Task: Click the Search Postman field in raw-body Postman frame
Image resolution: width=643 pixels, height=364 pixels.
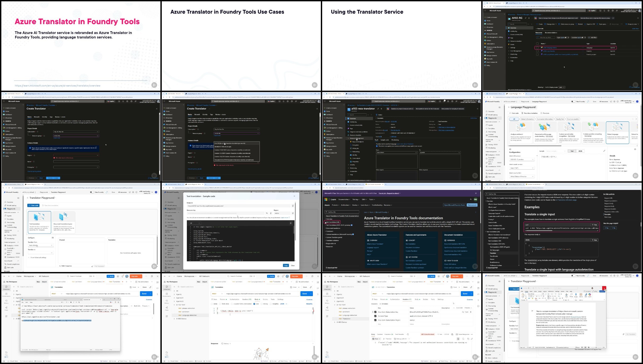Action: [x=241, y=276]
